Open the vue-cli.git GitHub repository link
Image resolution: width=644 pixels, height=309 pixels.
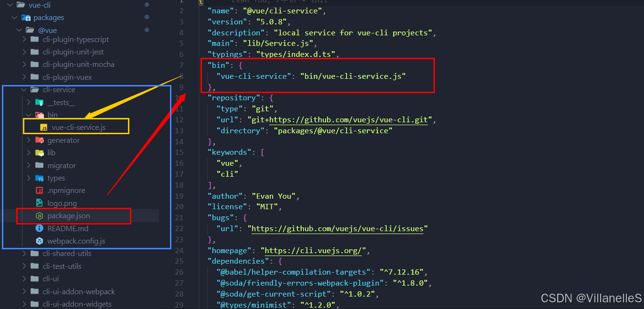(348, 120)
